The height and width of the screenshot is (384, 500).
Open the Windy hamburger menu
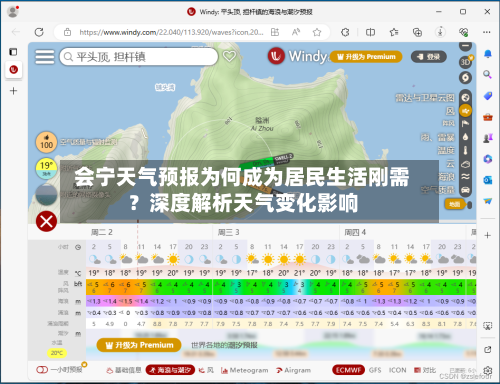(45, 57)
